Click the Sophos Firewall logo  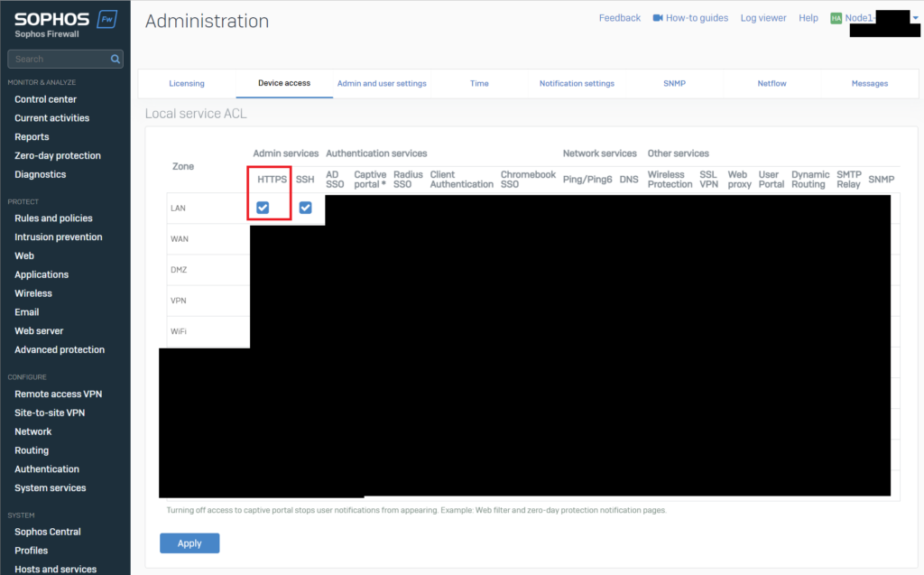tap(50, 18)
